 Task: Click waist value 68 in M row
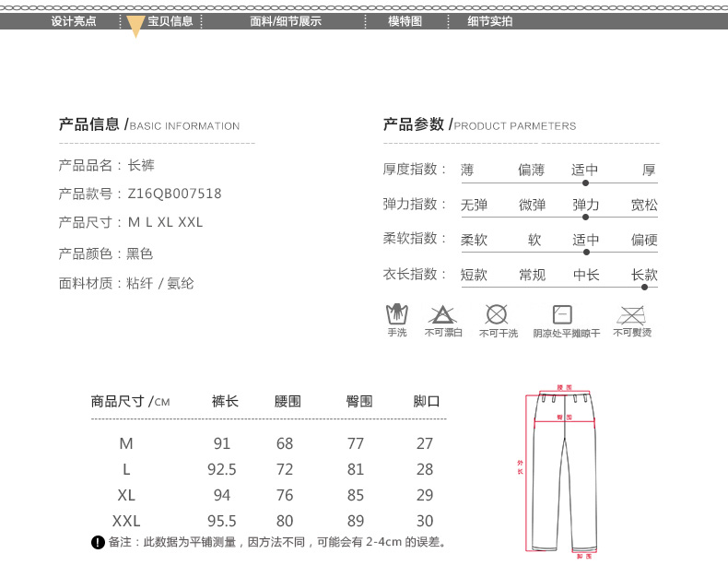(285, 443)
